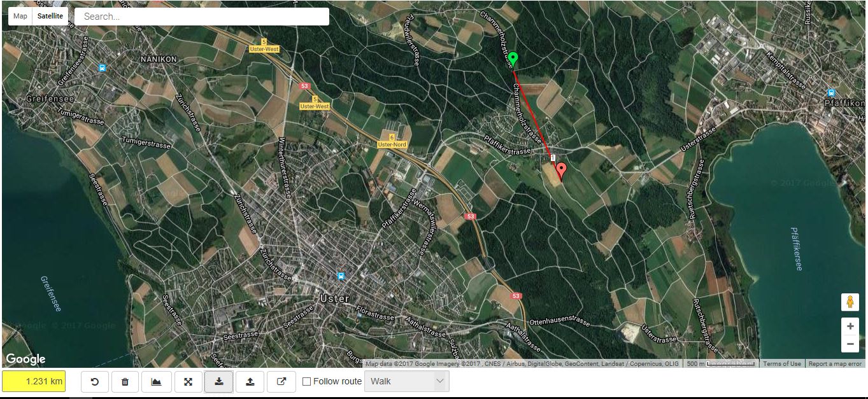Open the Terms of Use link
The width and height of the screenshot is (868, 399).
coord(782,364)
